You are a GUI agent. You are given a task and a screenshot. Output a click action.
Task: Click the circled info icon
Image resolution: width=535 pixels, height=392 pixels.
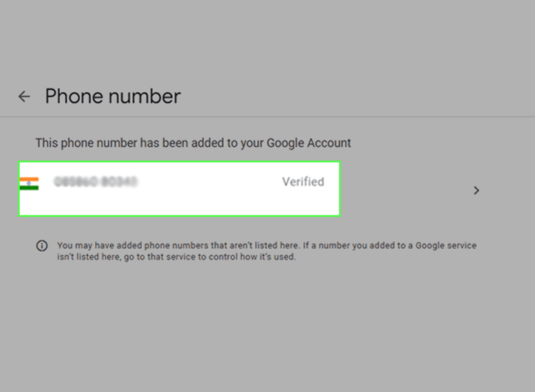[42, 246]
